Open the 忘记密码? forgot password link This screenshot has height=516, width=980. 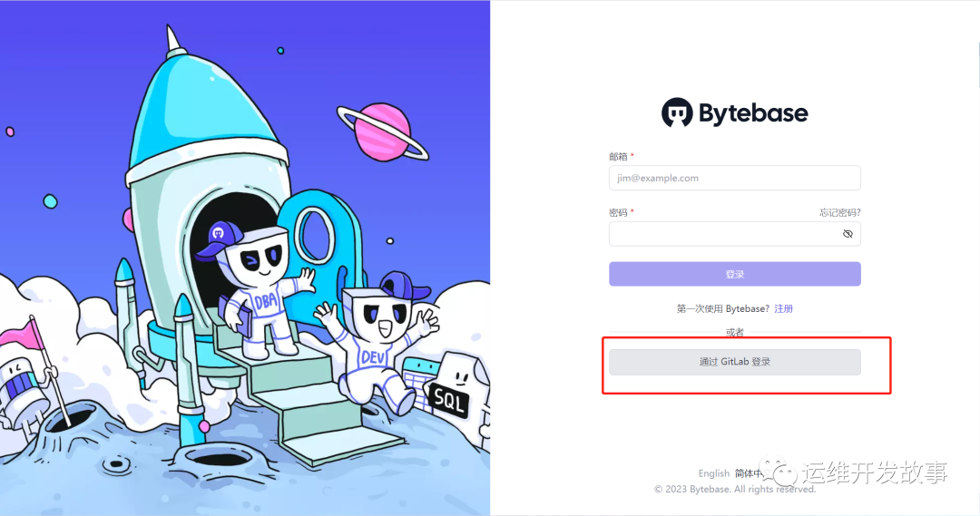(x=840, y=212)
